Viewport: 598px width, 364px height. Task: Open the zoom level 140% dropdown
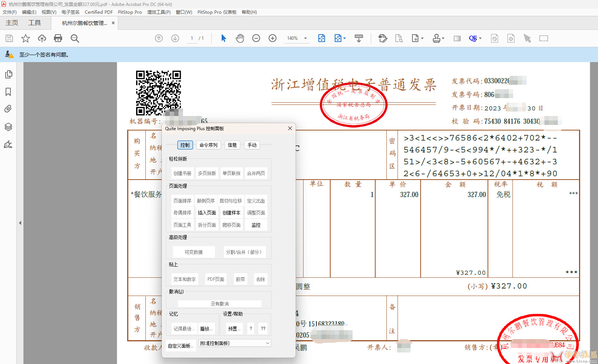pyautogui.click(x=306, y=38)
